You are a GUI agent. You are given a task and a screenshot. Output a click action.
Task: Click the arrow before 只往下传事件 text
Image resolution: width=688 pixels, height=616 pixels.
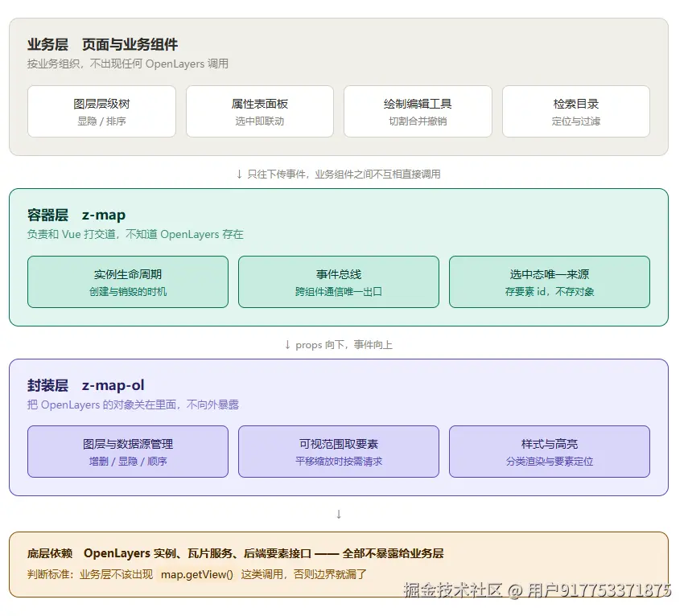tap(239, 174)
